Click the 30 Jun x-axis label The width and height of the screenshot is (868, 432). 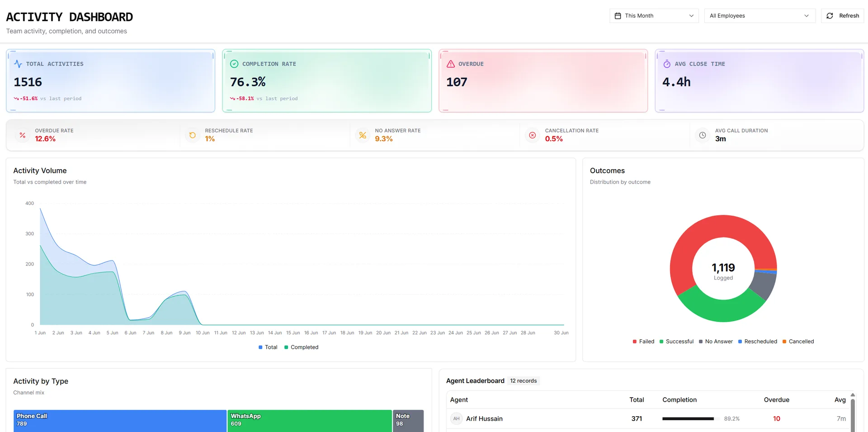[x=561, y=333]
